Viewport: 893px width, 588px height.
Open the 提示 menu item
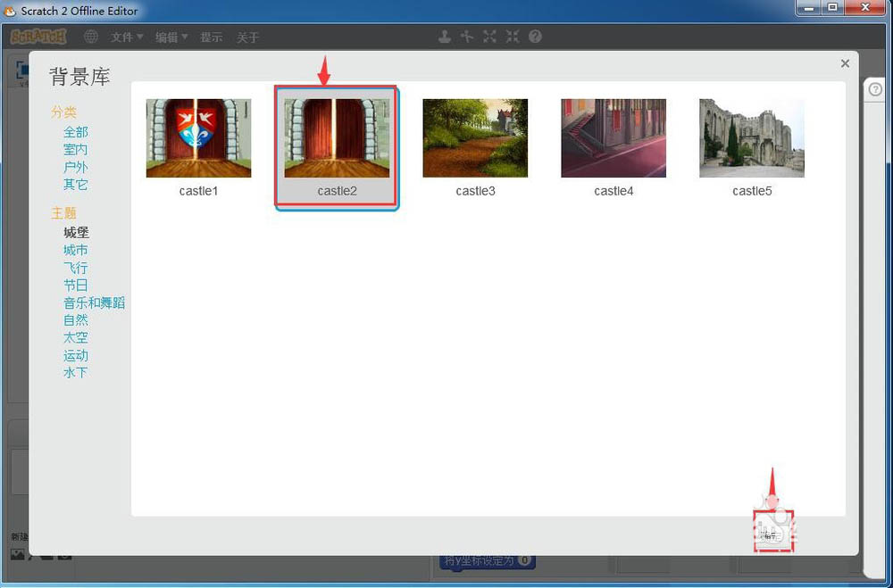click(x=212, y=37)
